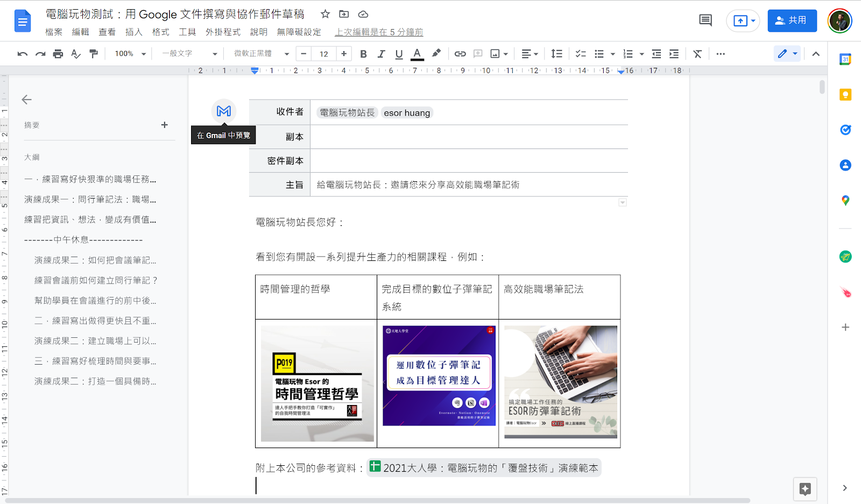861x504 pixels.
Task: Open the 工具 menu
Action: coord(187,32)
